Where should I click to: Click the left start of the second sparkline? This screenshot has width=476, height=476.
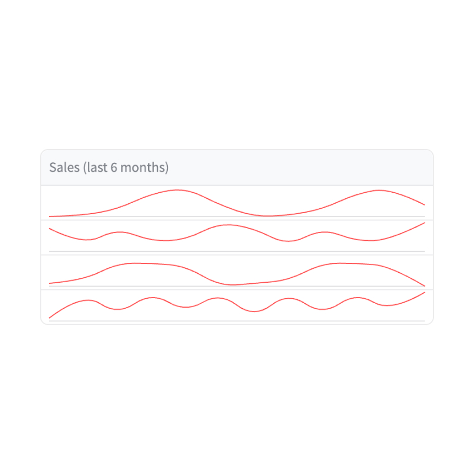(50, 228)
